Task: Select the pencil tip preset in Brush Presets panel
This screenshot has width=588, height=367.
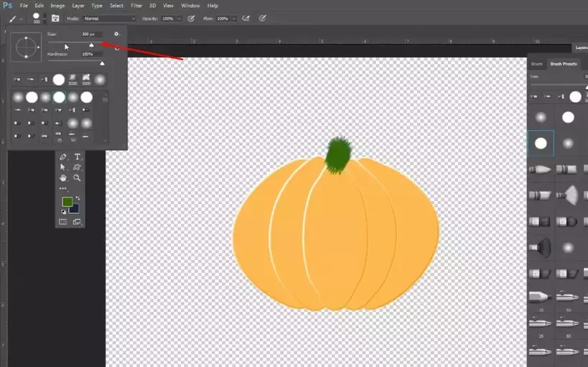Action: coord(540,297)
